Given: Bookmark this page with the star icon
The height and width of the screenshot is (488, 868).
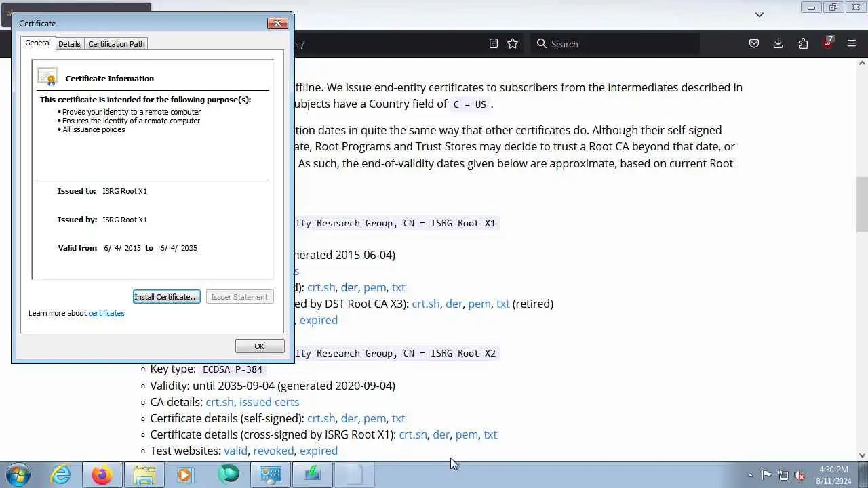Looking at the screenshot, I should coord(513,43).
